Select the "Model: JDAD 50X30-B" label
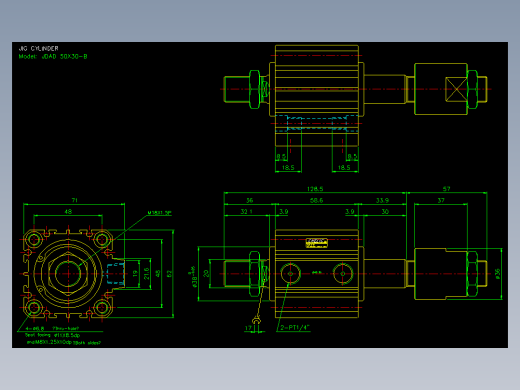The image size is (520, 390). [53, 57]
